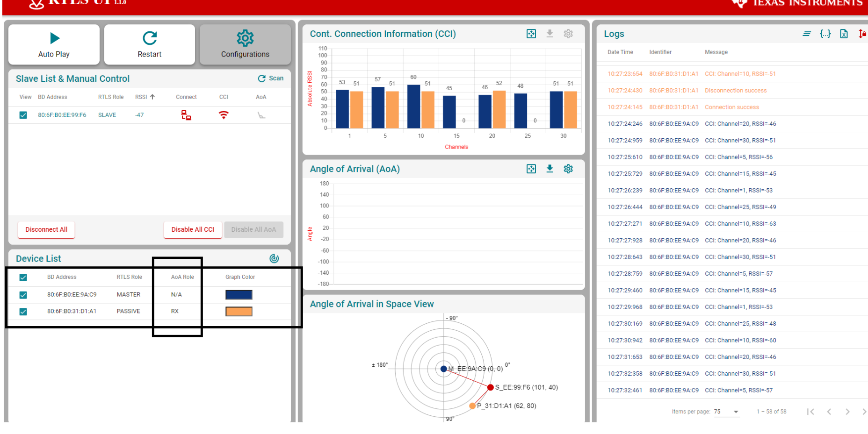Screen dimensions: 868x434
Task: Click the Connect icon for slave 80:6F:B0:EE:99:F6
Action: (186, 115)
